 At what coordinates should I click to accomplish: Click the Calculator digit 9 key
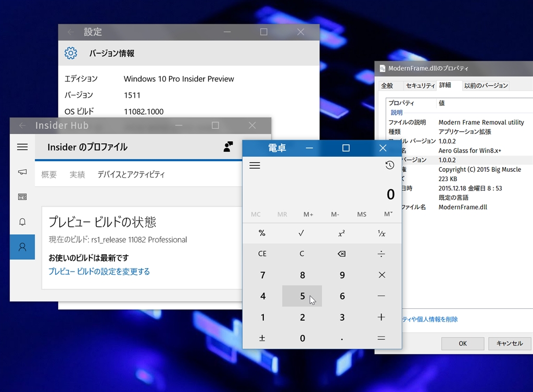(341, 275)
